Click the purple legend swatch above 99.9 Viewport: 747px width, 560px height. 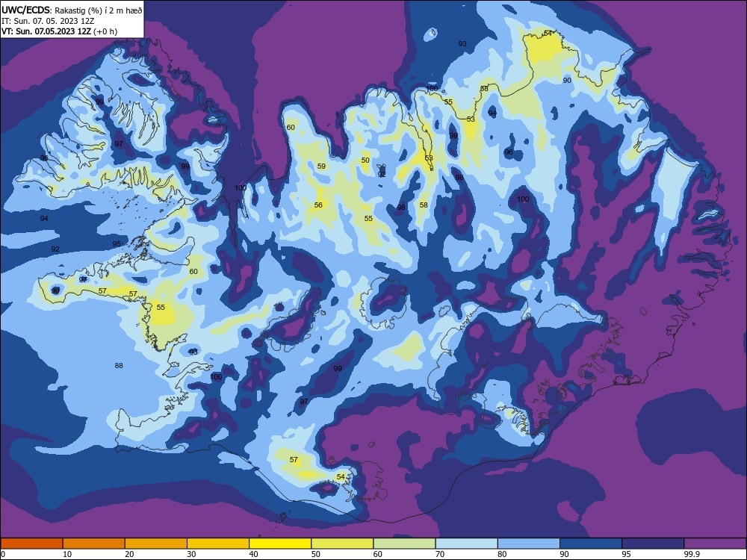pos(716,544)
